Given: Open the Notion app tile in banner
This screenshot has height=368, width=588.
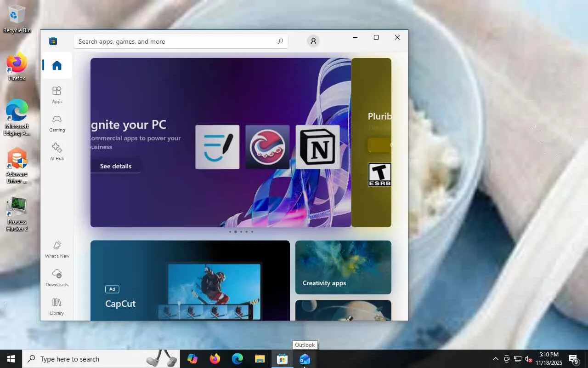Looking at the screenshot, I should point(317,147).
